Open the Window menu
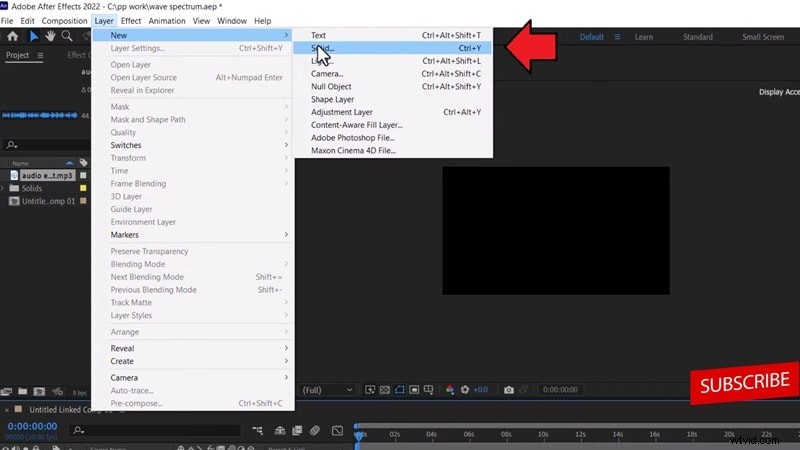 (x=232, y=21)
